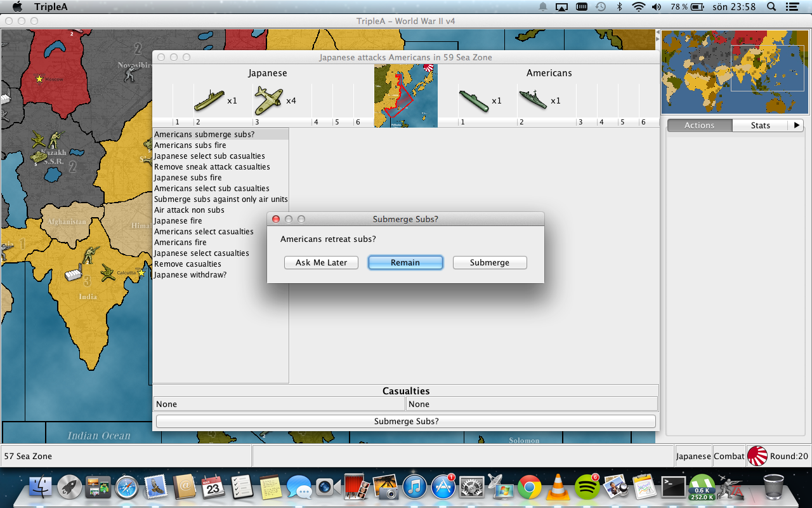Open VLC from the Dock

558,487
